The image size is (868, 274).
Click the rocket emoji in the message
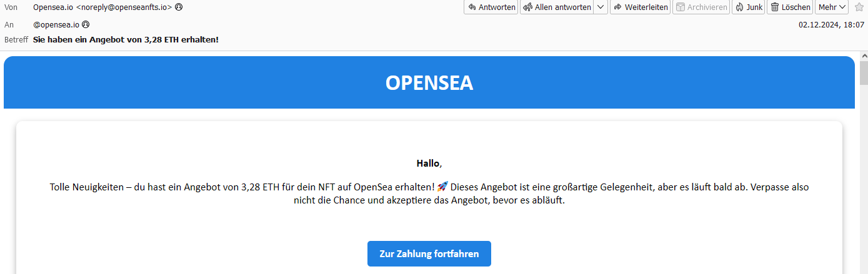pyautogui.click(x=442, y=187)
